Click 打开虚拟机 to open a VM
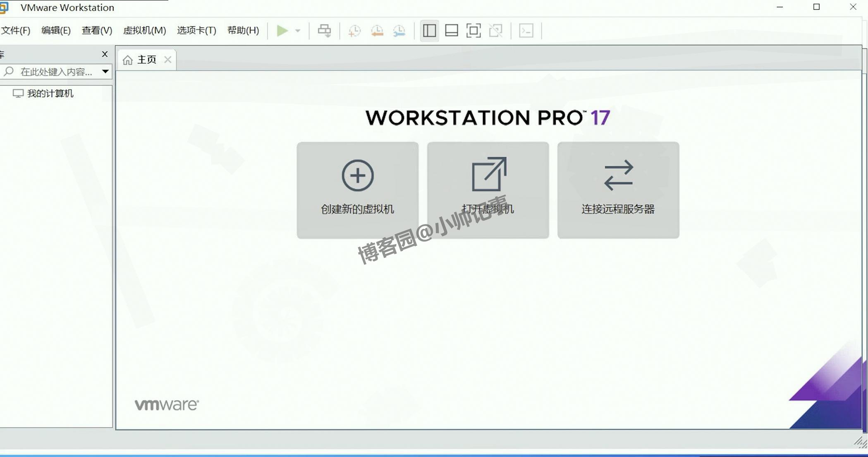This screenshot has height=457, width=868. pos(488,190)
